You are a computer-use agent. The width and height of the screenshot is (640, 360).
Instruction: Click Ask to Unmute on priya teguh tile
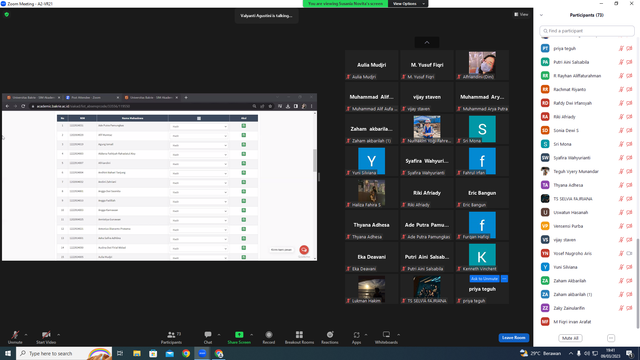pyautogui.click(x=484, y=279)
